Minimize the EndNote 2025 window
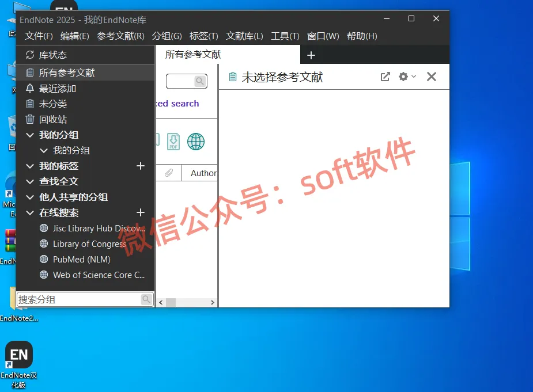The width and height of the screenshot is (533, 392). coord(387,18)
